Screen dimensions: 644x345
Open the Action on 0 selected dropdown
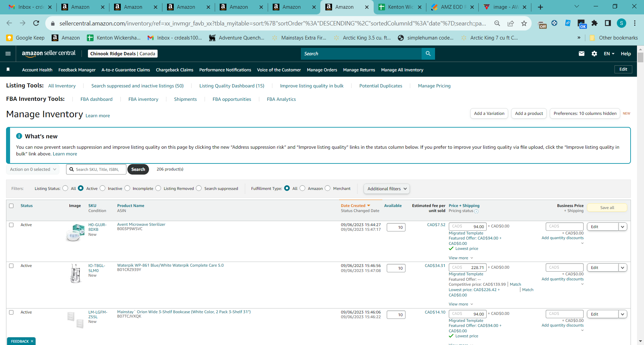33,169
